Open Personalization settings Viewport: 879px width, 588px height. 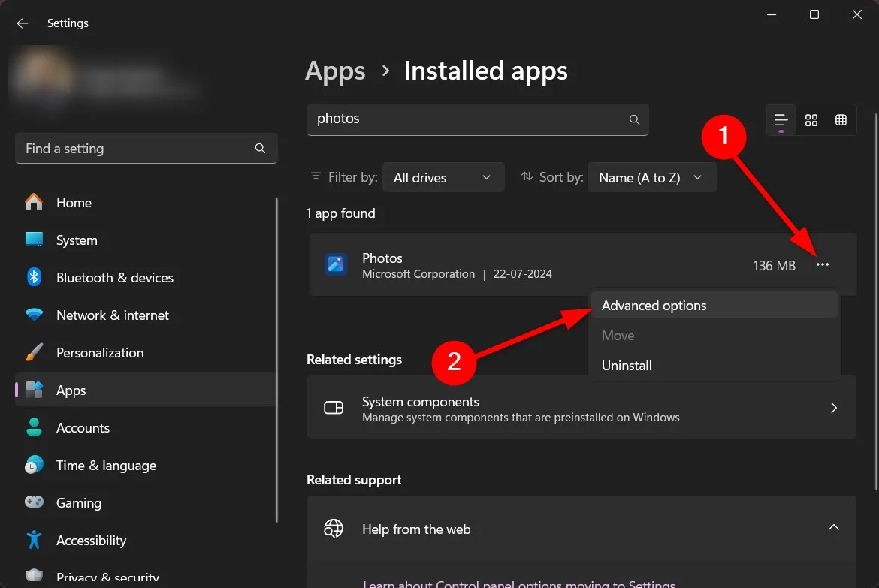point(146,353)
